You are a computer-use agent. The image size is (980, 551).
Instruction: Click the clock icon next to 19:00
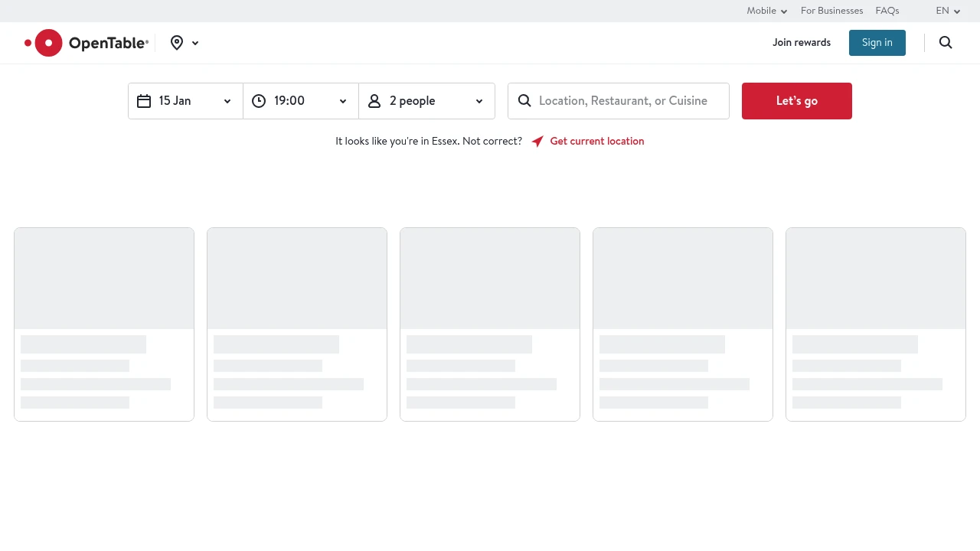tap(259, 100)
